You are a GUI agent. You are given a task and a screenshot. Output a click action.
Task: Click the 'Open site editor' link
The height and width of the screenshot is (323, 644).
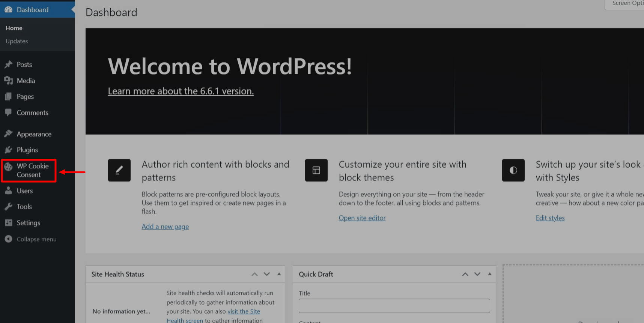pos(362,218)
